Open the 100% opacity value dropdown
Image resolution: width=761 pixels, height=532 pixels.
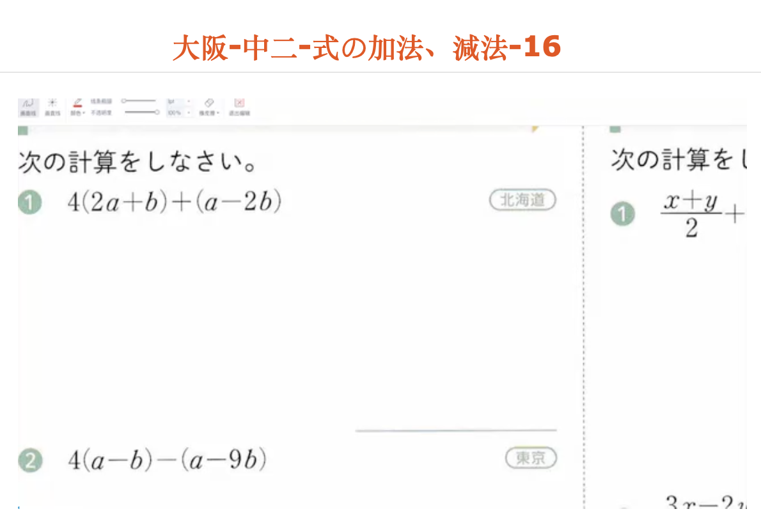coord(190,112)
